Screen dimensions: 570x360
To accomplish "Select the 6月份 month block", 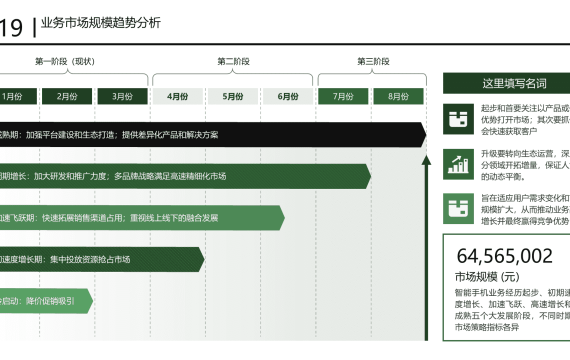I will [x=288, y=96].
